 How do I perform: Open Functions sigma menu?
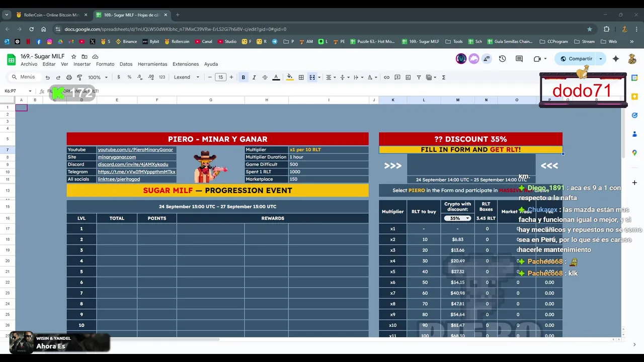pyautogui.click(x=443, y=77)
